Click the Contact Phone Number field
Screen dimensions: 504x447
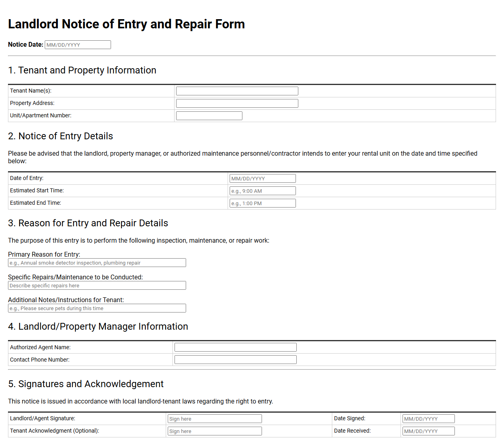pyautogui.click(x=236, y=360)
